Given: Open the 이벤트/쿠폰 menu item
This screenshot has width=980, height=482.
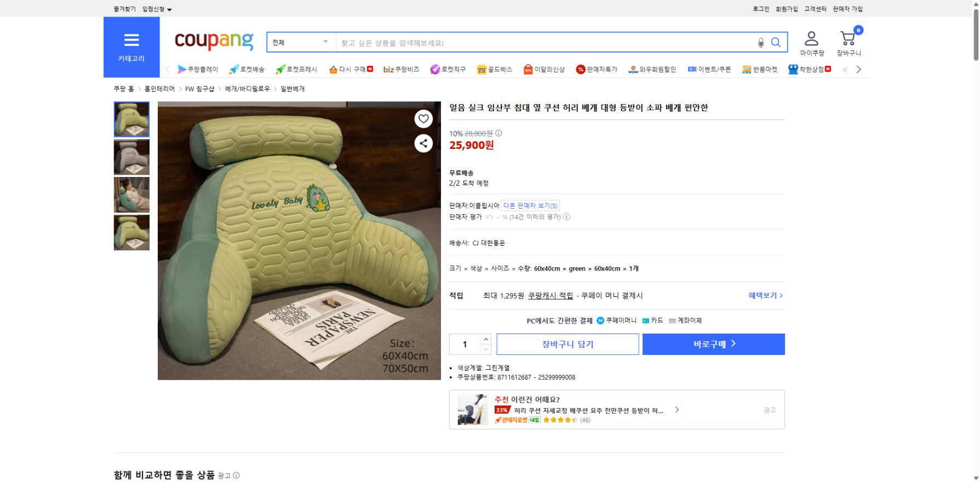Looking at the screenshot, I should (x=709, y=70).
